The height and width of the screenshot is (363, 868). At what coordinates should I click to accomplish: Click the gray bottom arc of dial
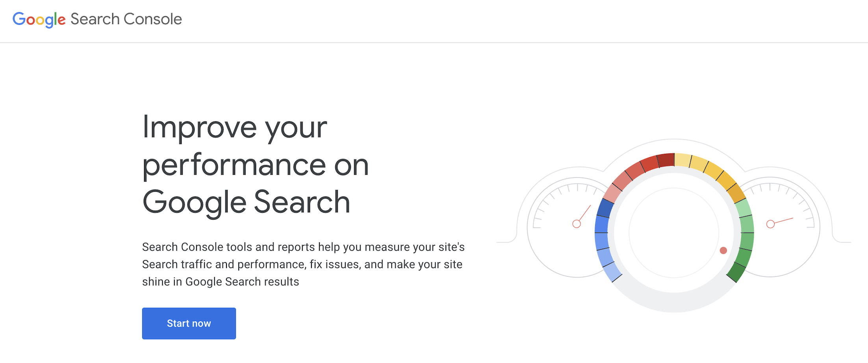(x=674, y=302)
